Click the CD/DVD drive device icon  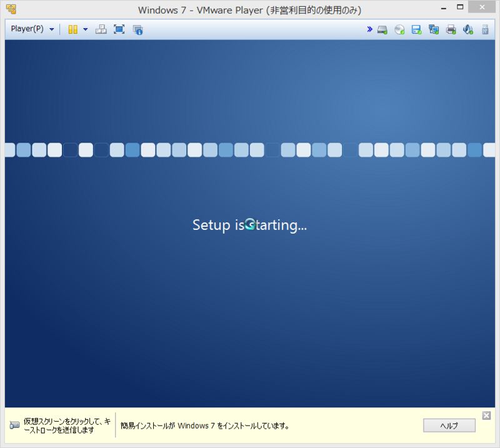399,29
